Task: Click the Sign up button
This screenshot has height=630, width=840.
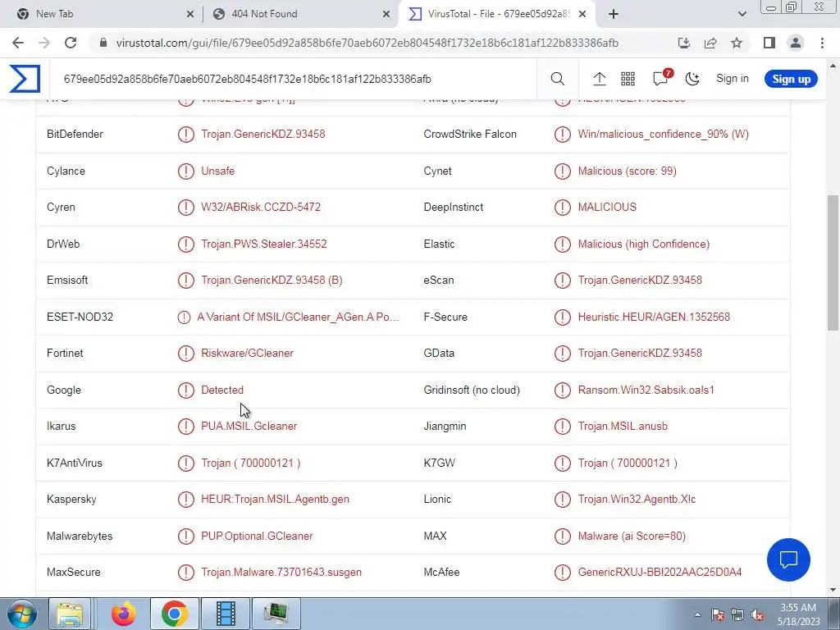Action: click(791, 79)
